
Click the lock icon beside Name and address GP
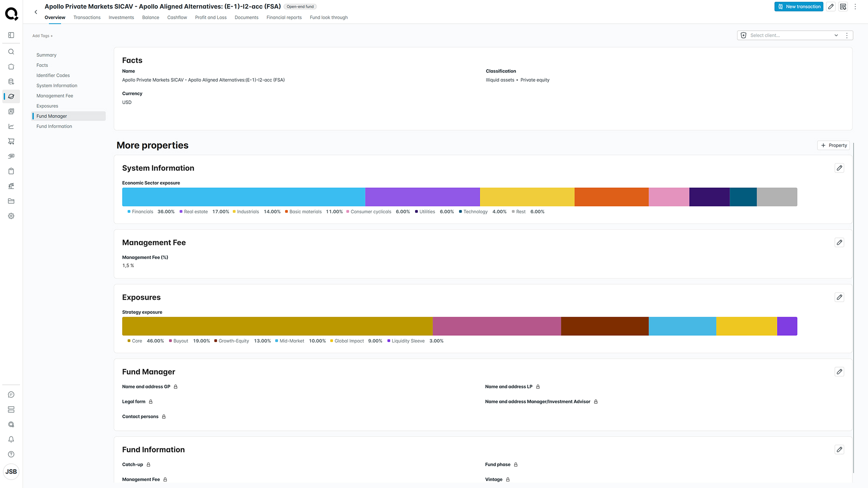(x=176, y=387)
